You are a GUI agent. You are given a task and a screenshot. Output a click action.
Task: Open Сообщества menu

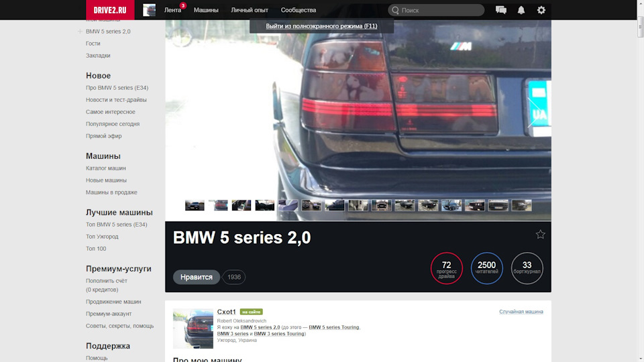[298, 10]
